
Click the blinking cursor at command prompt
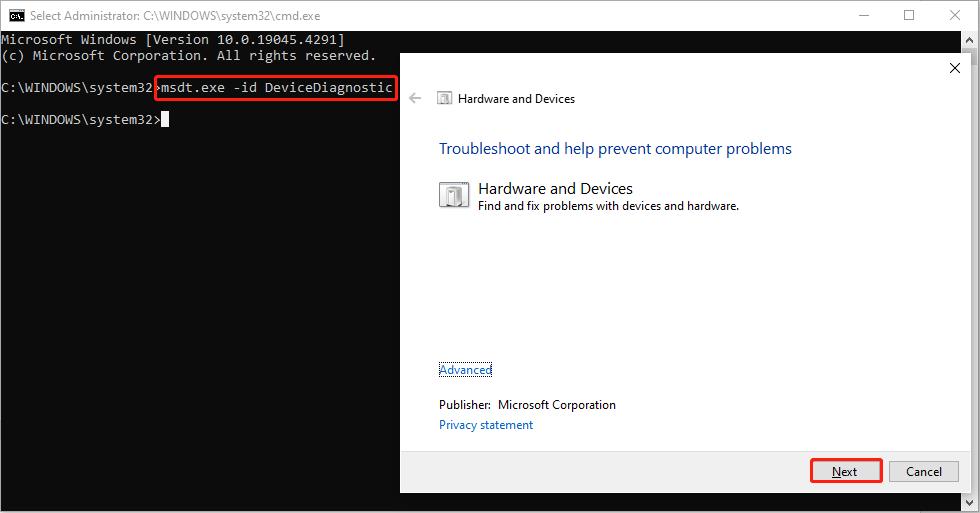pos(165,119)
